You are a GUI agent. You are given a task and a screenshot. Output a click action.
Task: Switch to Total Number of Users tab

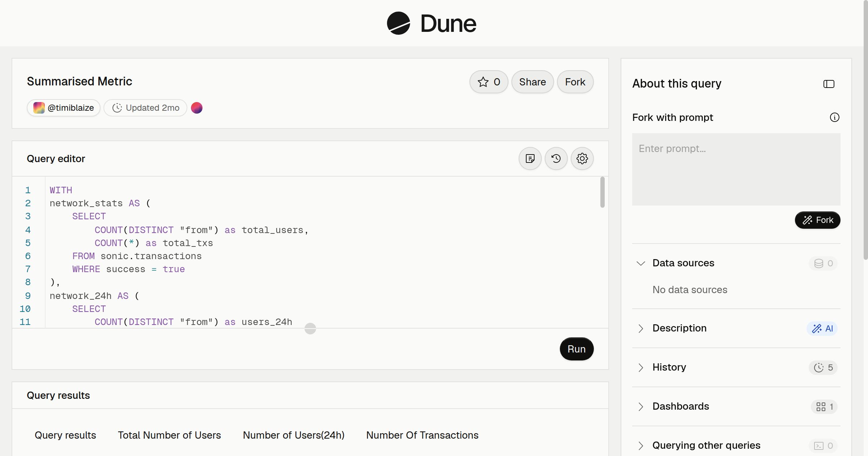[x=169, y=435]
